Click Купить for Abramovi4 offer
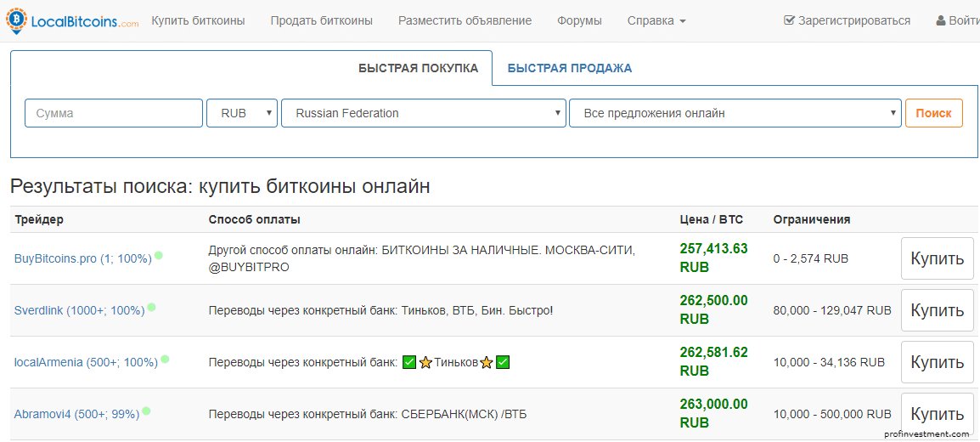Viewport: 980px width, 442px height. pyautogui.click(x=937, y=414)
